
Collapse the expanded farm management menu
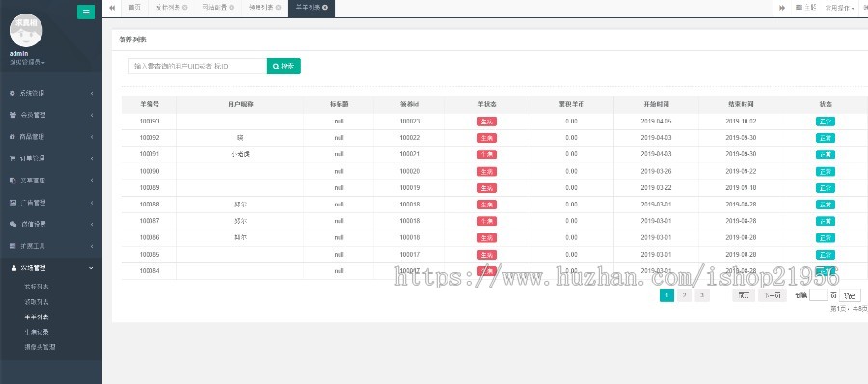[x=92, y=268]
